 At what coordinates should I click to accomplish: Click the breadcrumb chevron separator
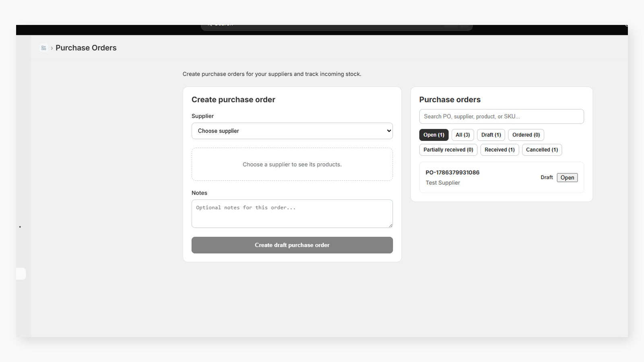point(52,48)
